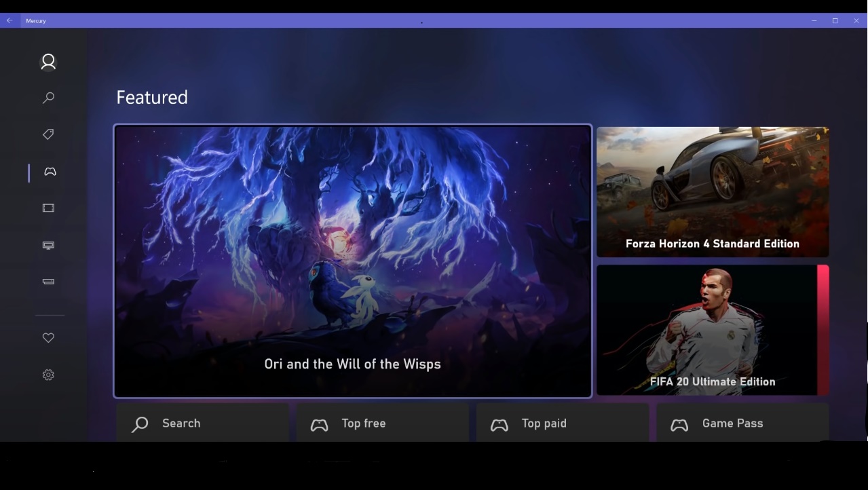Open the Top free games list

point(382,423)
